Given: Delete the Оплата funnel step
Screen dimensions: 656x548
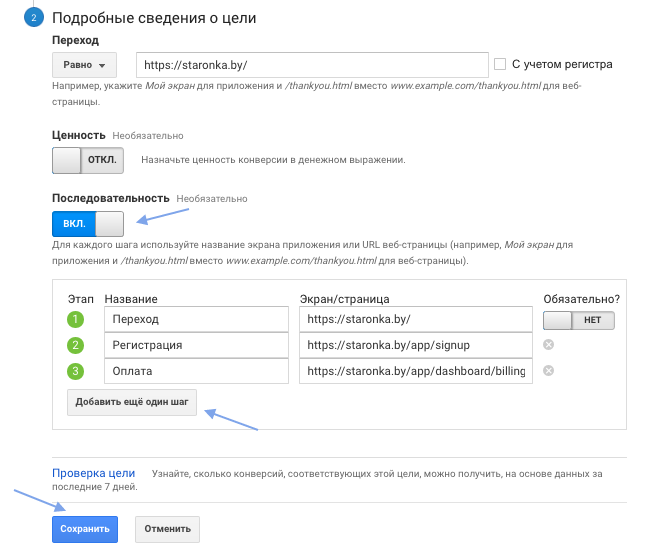Looking at the screenshot, I should (x=548, y=371).
